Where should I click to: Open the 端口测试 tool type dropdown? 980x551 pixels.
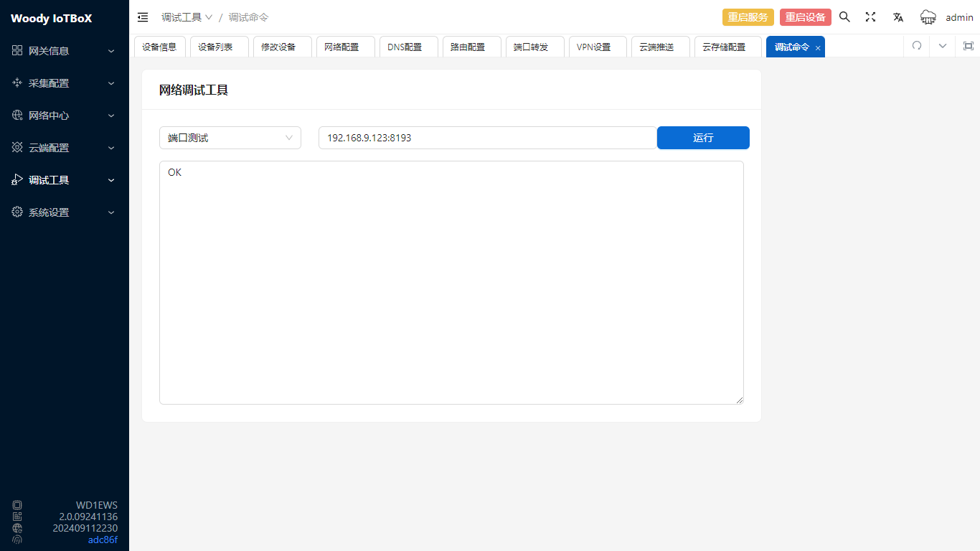[230, 138]
